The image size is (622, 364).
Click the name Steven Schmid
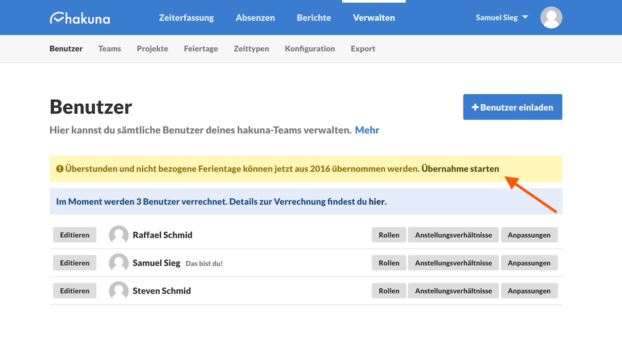[162, 291]
